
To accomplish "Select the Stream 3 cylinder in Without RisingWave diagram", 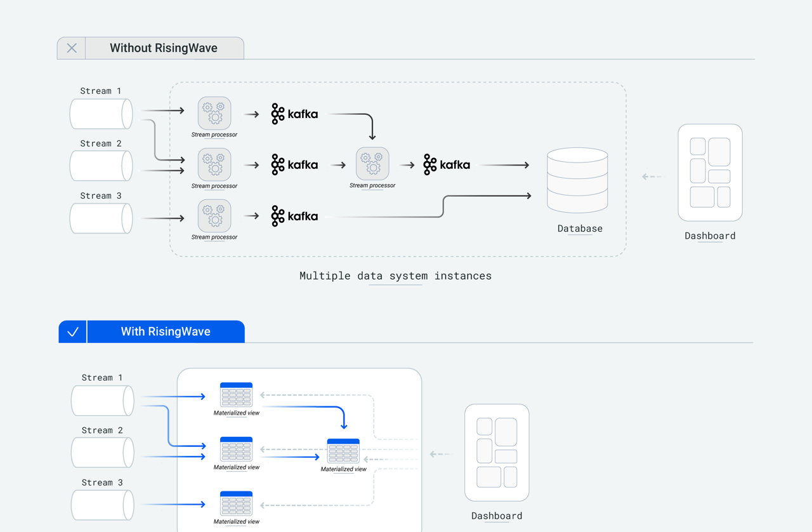I will [101, 218].
